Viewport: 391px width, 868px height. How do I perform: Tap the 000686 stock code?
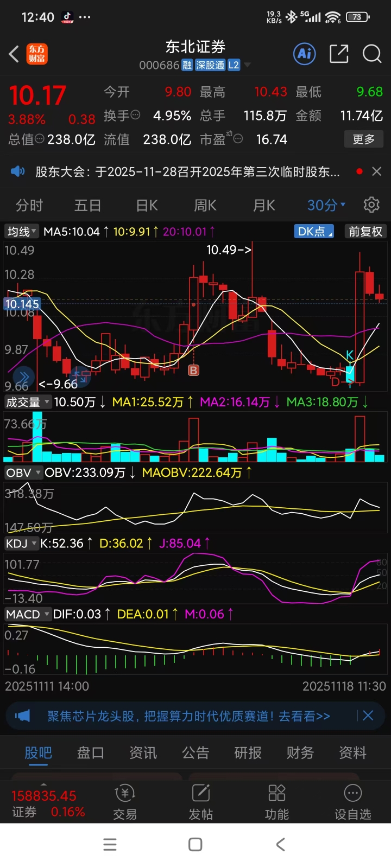click(159, 66)
